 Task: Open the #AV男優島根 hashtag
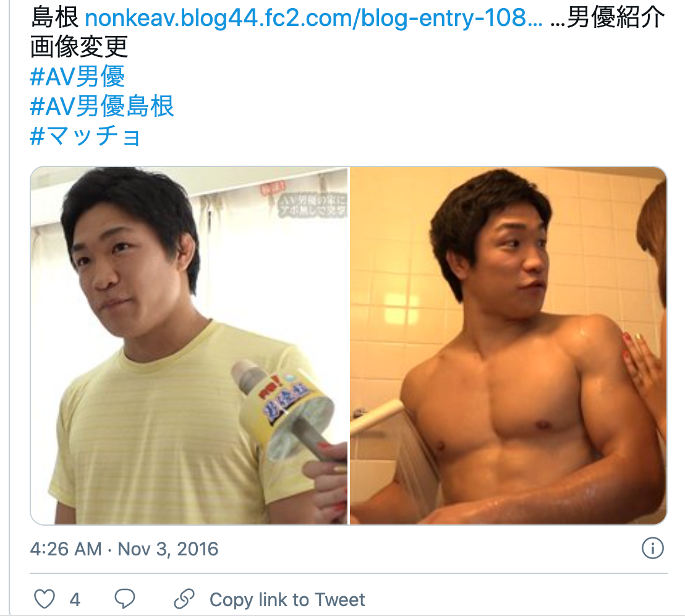102,106
